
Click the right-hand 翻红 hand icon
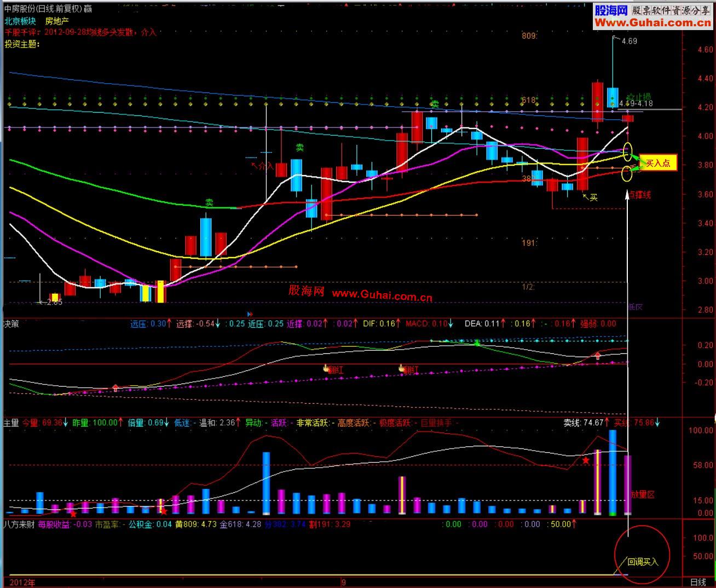(x=402, y=368)
